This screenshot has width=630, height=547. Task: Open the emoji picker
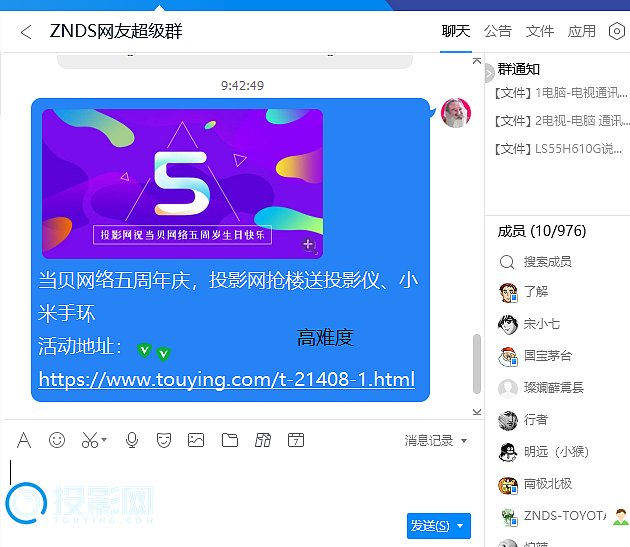(x=57, y=440)
